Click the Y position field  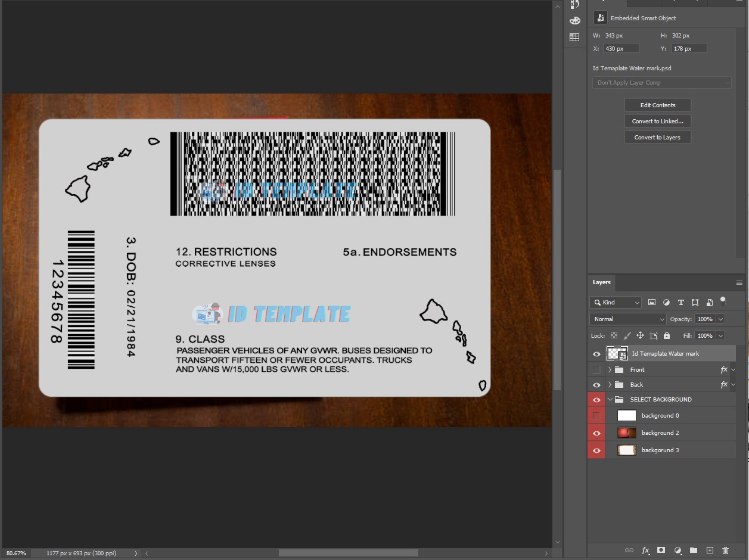pos(689,49)
